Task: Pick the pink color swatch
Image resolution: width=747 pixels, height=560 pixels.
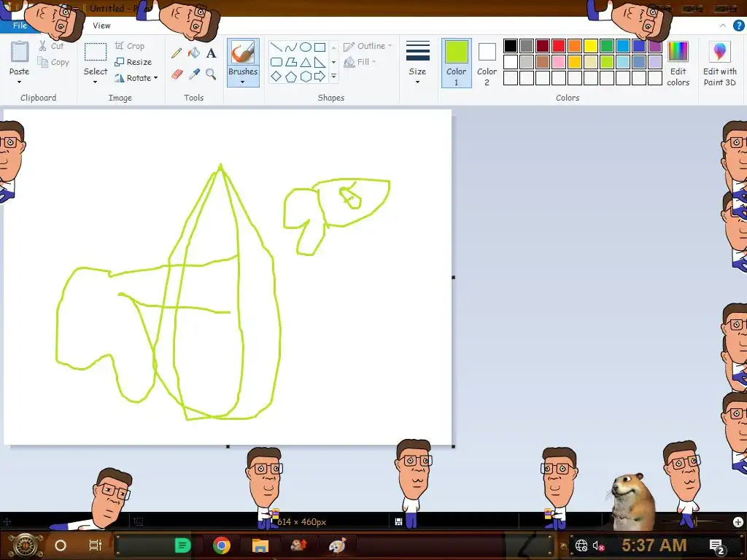Action: click(558, 62)
